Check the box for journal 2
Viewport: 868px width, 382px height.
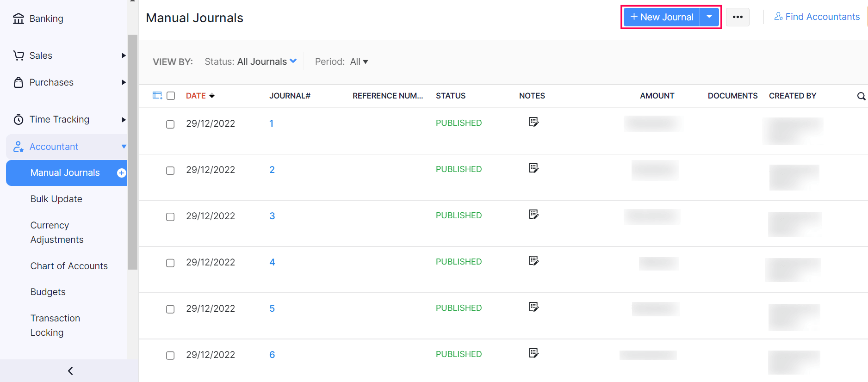[170, 171]
